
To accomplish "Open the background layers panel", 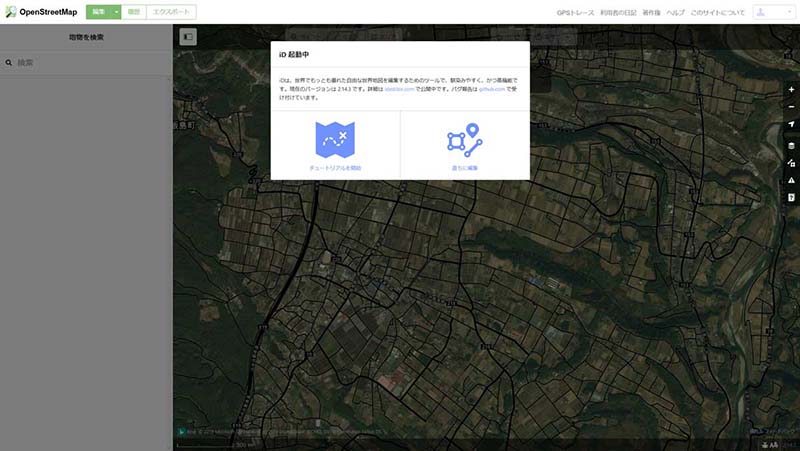I will pos(791,144).
